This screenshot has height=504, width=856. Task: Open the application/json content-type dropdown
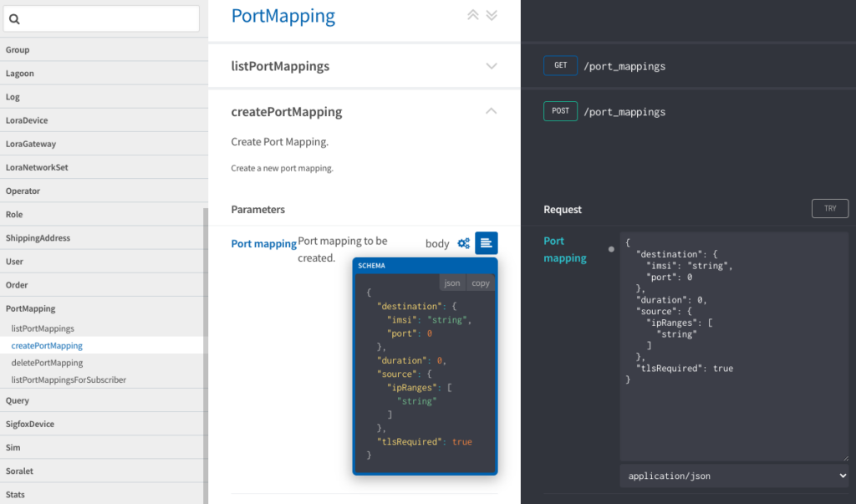click(734, 476)
